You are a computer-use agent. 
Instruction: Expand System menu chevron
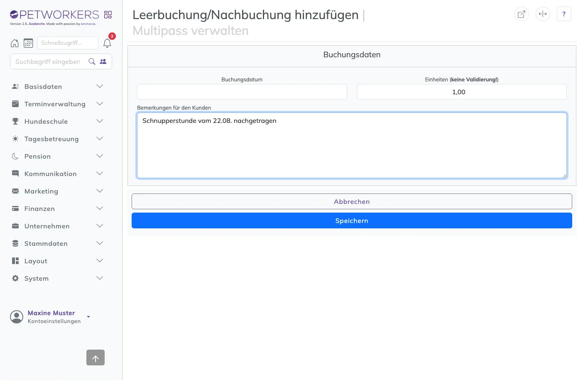(x=100, y=278)
